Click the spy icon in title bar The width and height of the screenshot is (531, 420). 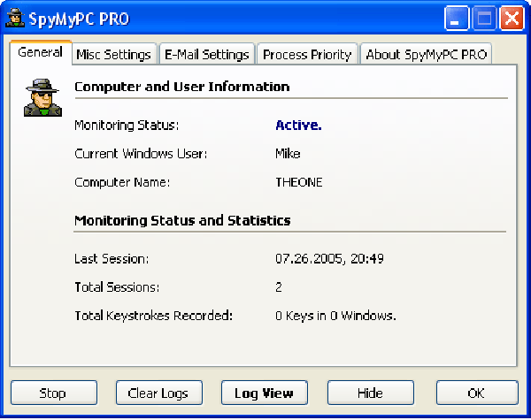coord(15,18)
